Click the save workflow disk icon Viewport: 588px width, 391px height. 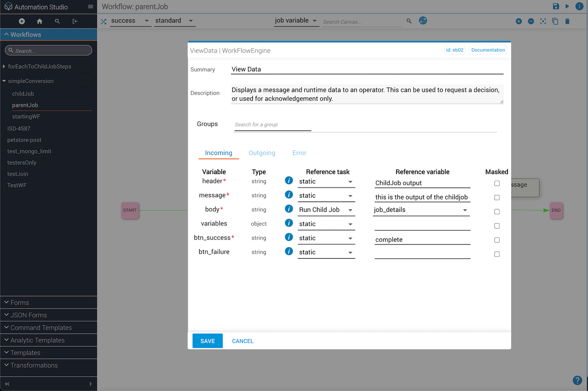556,6
